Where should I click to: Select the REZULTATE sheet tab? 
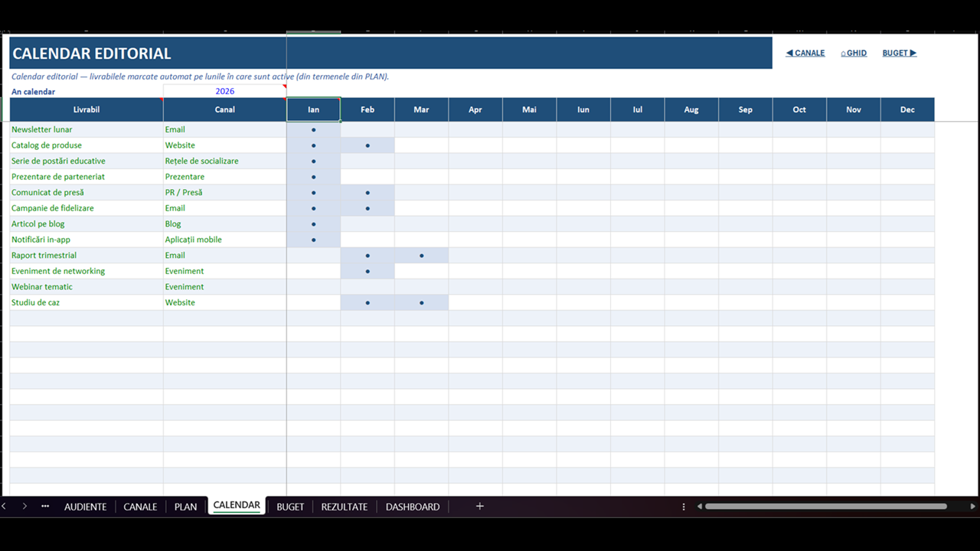pyautogui.click(x=345, y=507)
